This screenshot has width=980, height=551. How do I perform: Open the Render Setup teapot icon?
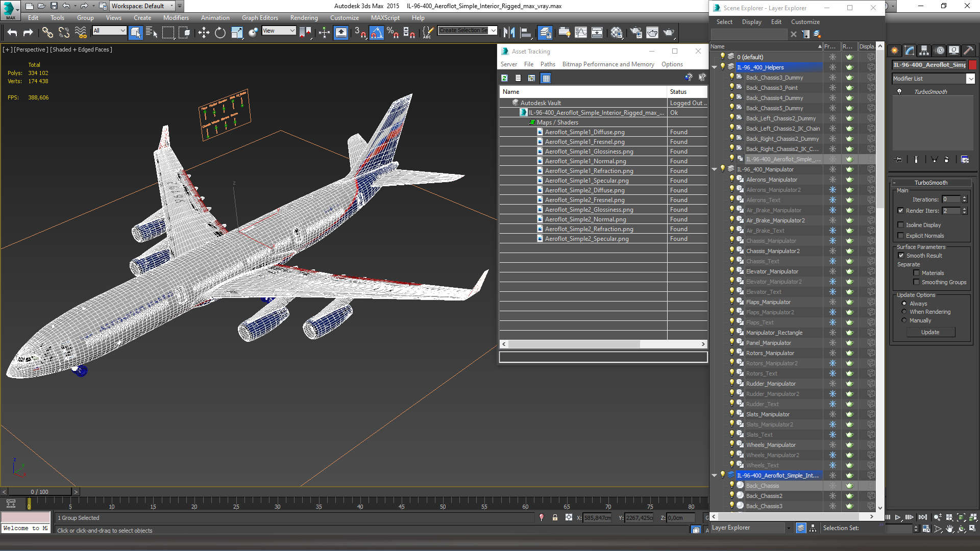(x=636, y=33)
